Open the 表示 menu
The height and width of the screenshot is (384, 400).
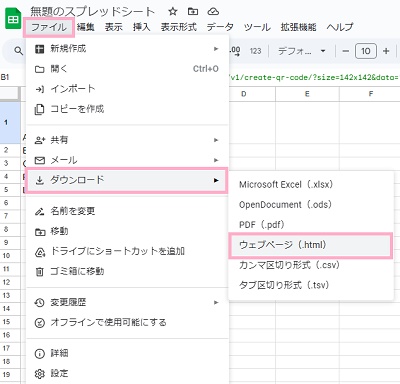pyautogui.click(x=114, y=27)
